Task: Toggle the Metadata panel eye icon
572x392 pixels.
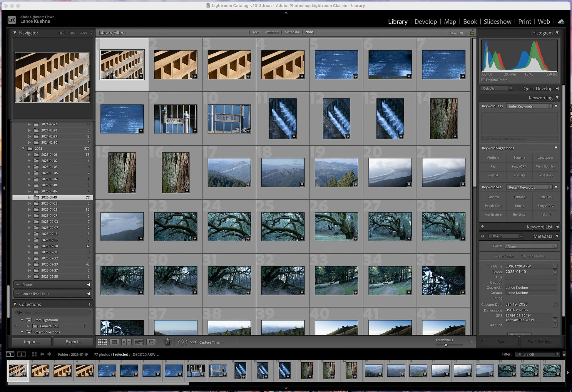Action: (x=482, y=236)
